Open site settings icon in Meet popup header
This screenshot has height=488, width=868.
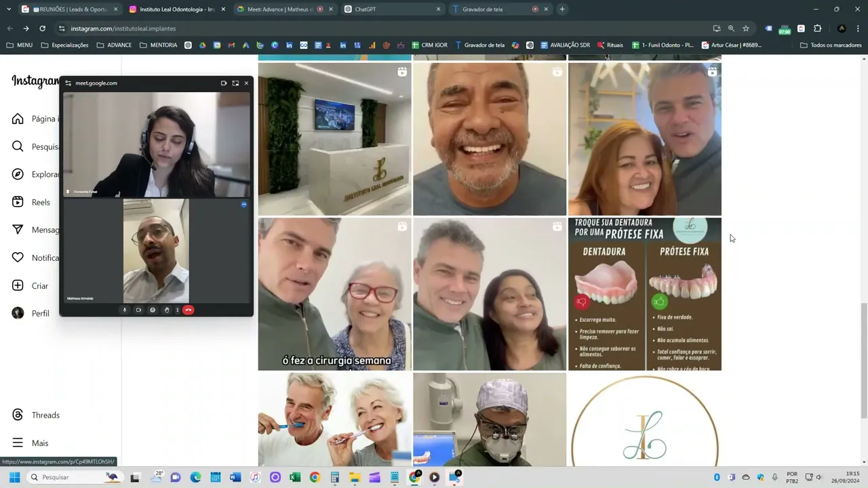pos(68,83)
